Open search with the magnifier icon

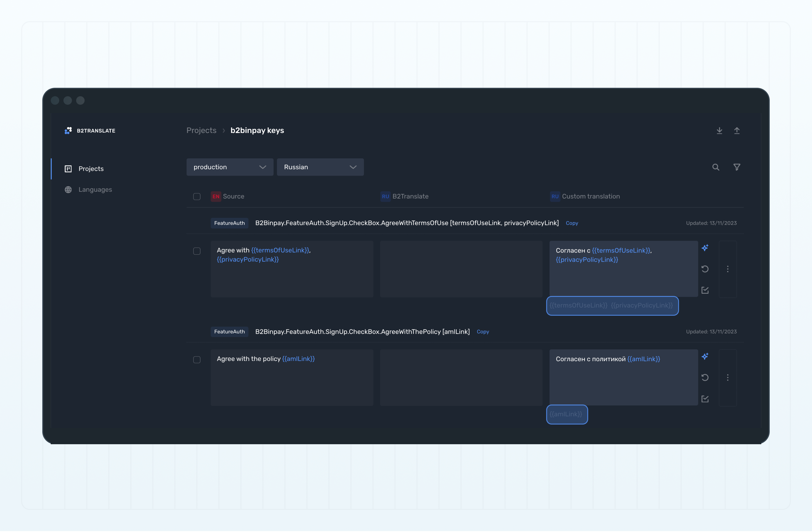click(716, 167)
